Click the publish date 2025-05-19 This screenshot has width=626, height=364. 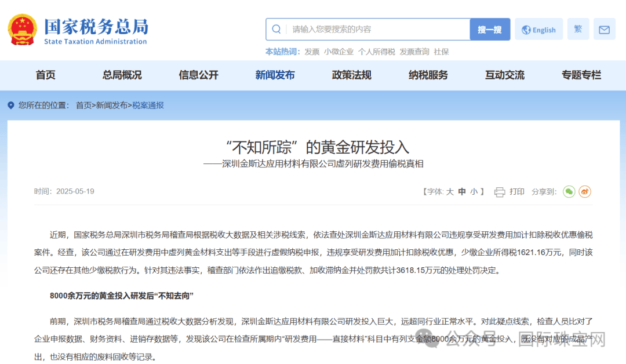[75, 192]
